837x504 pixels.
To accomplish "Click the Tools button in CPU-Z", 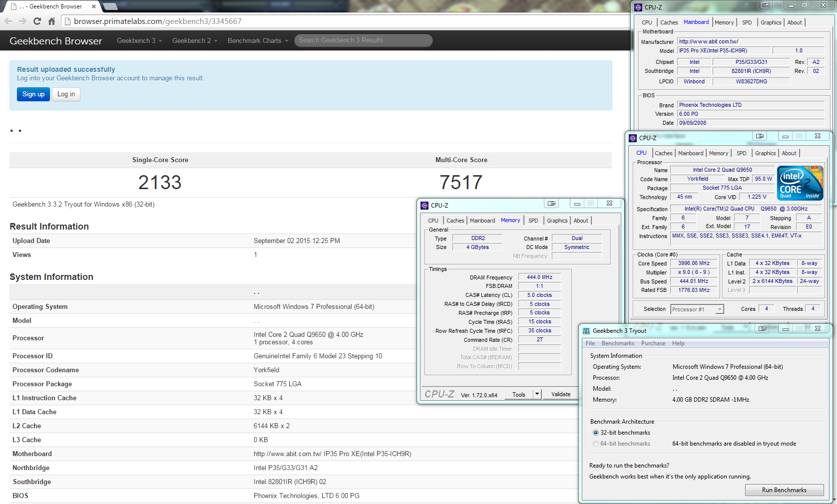I will tap(519, 394).
